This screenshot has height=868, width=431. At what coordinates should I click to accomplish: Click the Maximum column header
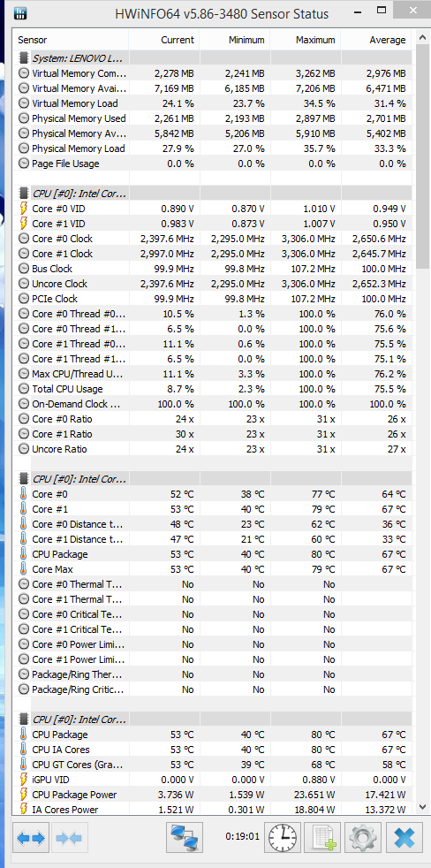click(x=306, y=40)
